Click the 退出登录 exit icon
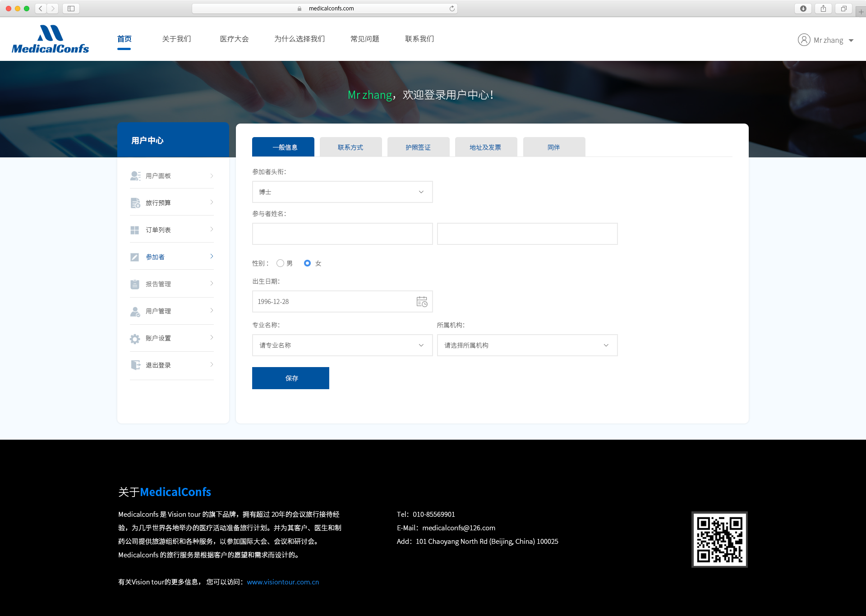866x616 pixels. tap(135, 365)
